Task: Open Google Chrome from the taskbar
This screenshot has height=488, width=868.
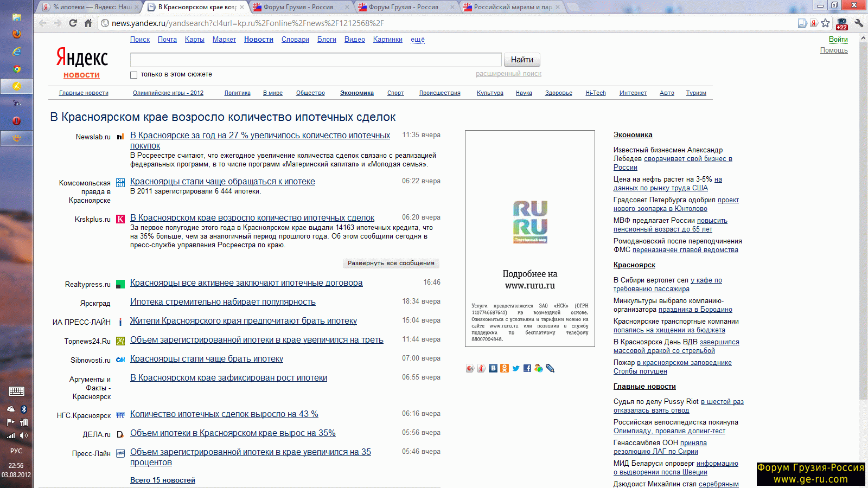Action: [17, 69]
